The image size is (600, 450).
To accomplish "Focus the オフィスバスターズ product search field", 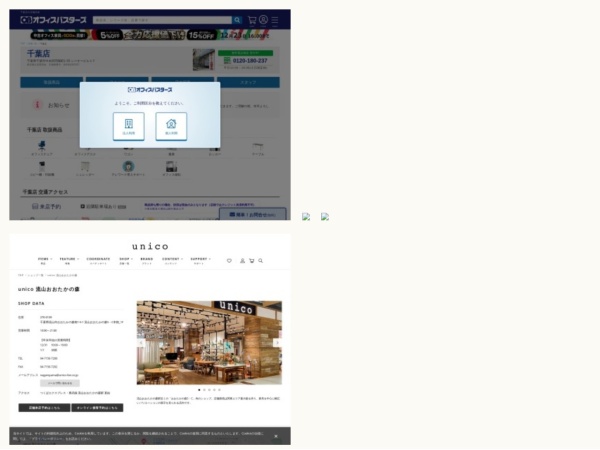I will [x=162, y=20].
